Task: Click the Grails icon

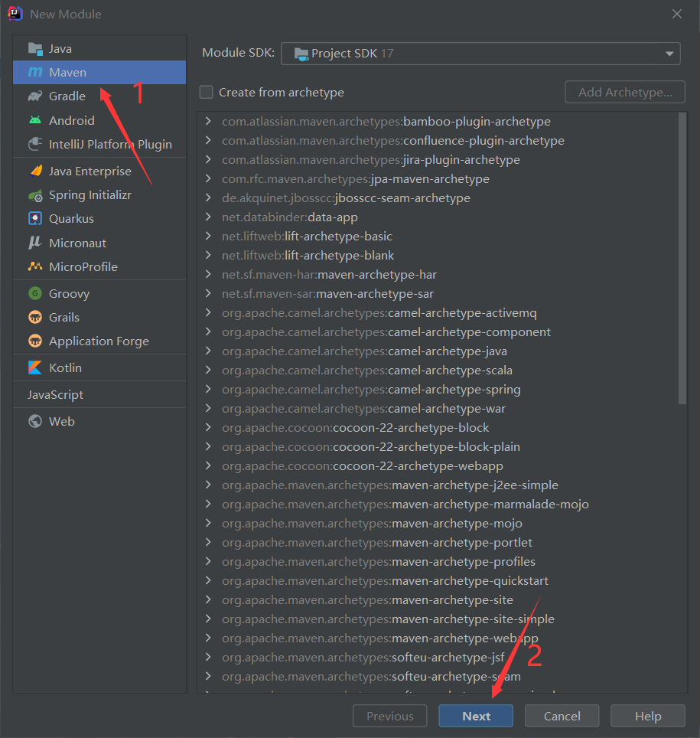Action: (x=35, y=317)
